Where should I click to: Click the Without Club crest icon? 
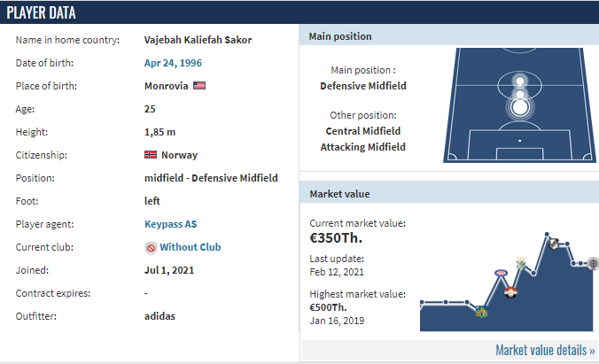click(x=151, y=248)
